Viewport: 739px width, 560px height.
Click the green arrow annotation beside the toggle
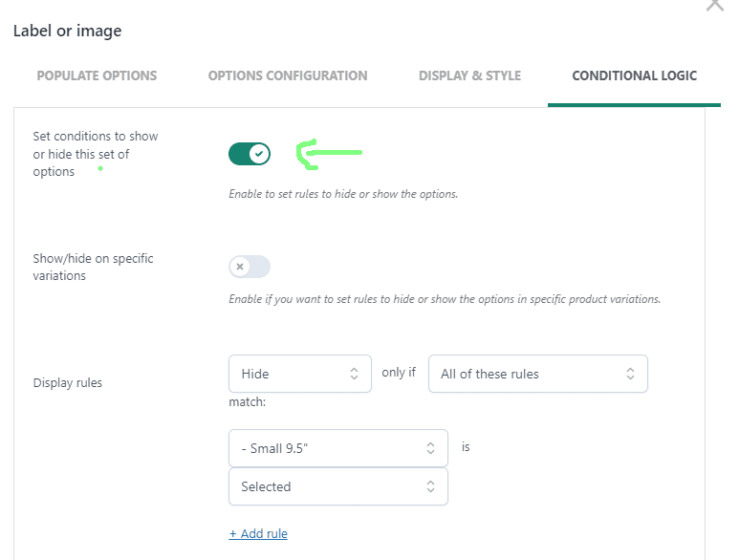click(329, 154)
